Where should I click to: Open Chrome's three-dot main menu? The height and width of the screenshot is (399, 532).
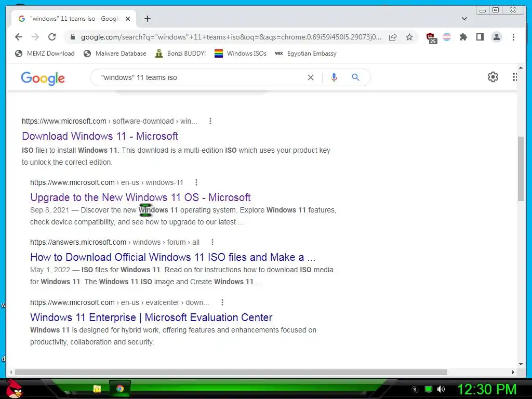click(513, 37)
